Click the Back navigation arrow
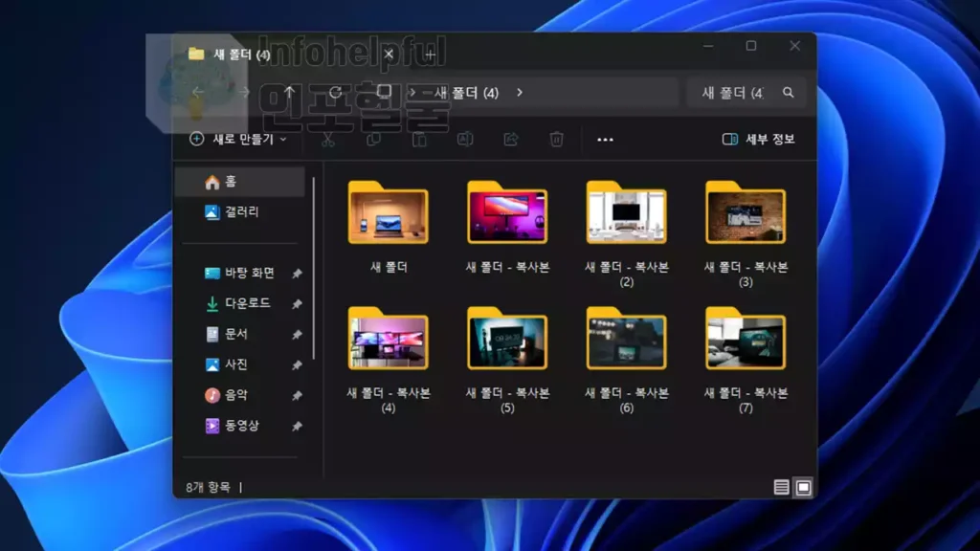The image size is (980, 551). 198,93
